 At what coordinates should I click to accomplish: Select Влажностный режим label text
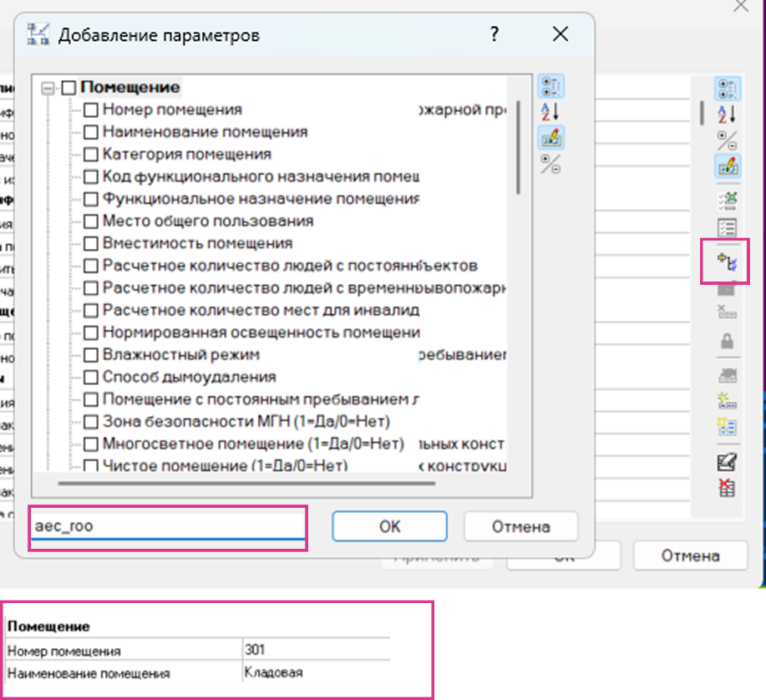coord(180,355)
